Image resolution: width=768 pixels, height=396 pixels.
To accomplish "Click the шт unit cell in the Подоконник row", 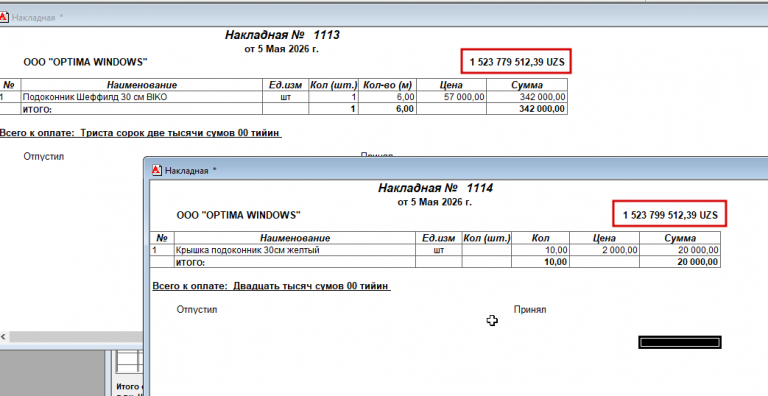I will (286, 97).
